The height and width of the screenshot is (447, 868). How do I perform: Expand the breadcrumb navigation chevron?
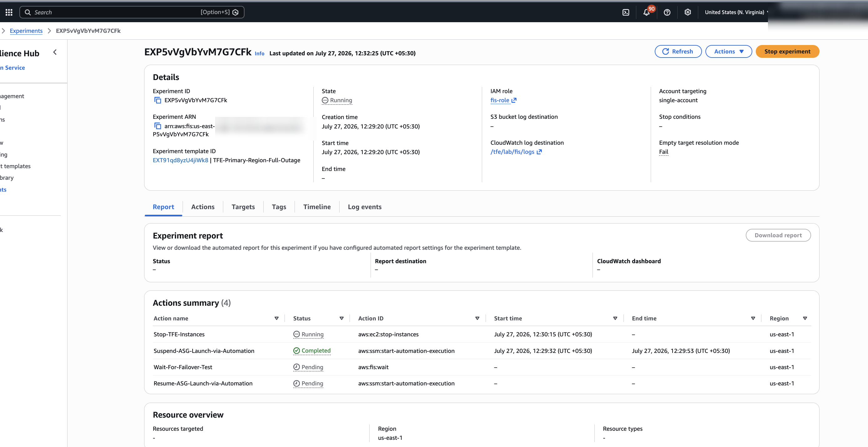(x=3, y=31)
